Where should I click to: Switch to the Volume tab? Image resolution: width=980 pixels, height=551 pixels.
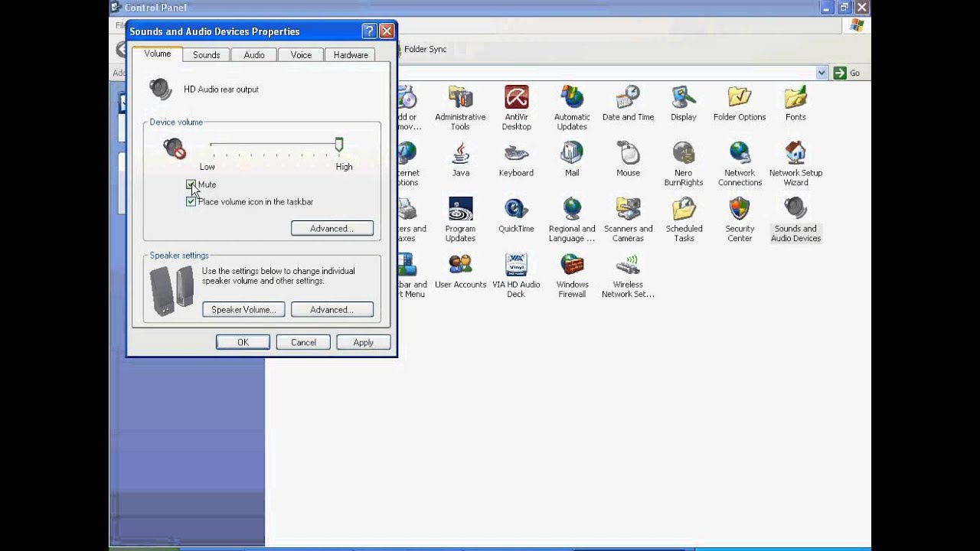pyautogui.click(x=158, y=54)
